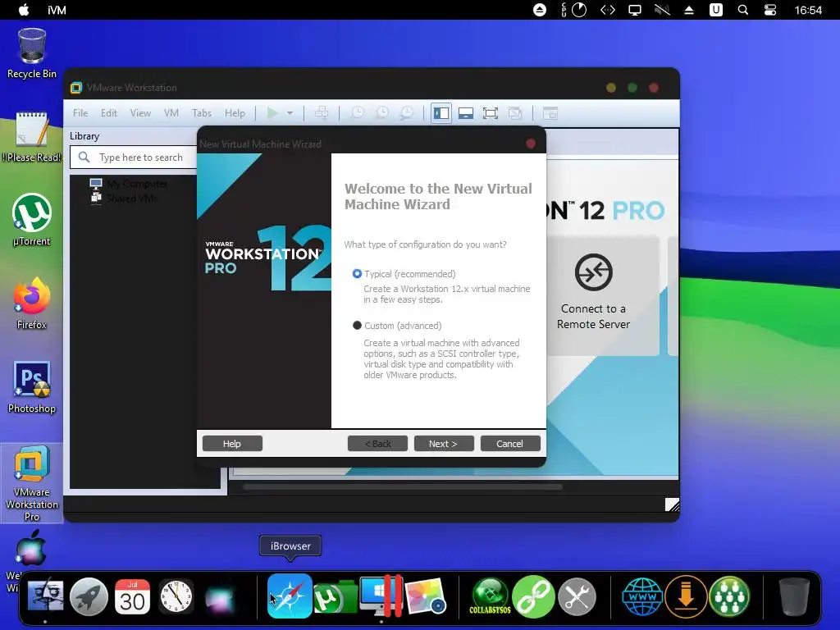Click the Apple logo in top bar
Screen dimensions: 840x630
pos(24,10)
